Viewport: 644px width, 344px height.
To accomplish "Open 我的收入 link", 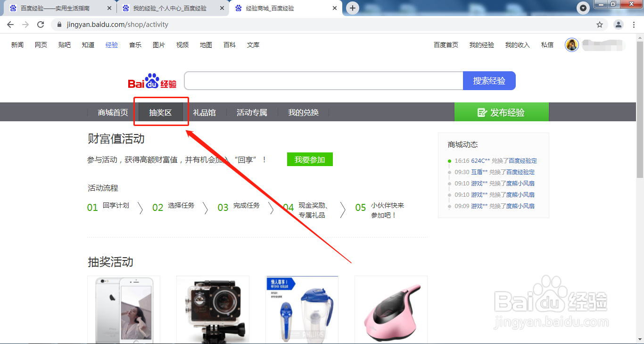I will click(x=518, y=45).
